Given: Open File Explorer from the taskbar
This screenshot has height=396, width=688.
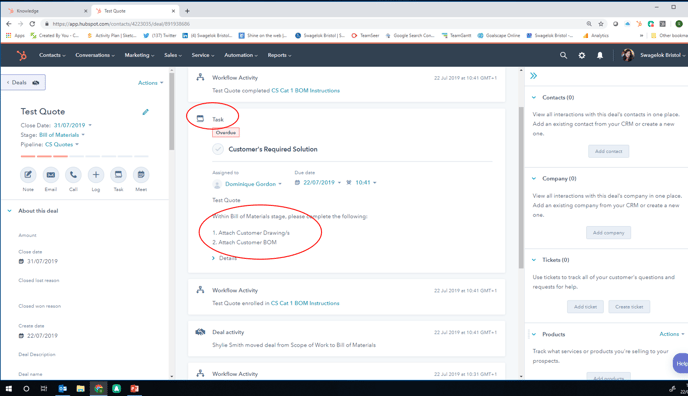Looking at the screenshot, I should coord(80,389).
